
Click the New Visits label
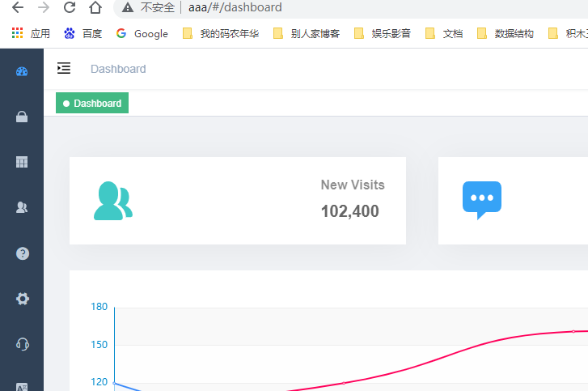tap(353, 185)
